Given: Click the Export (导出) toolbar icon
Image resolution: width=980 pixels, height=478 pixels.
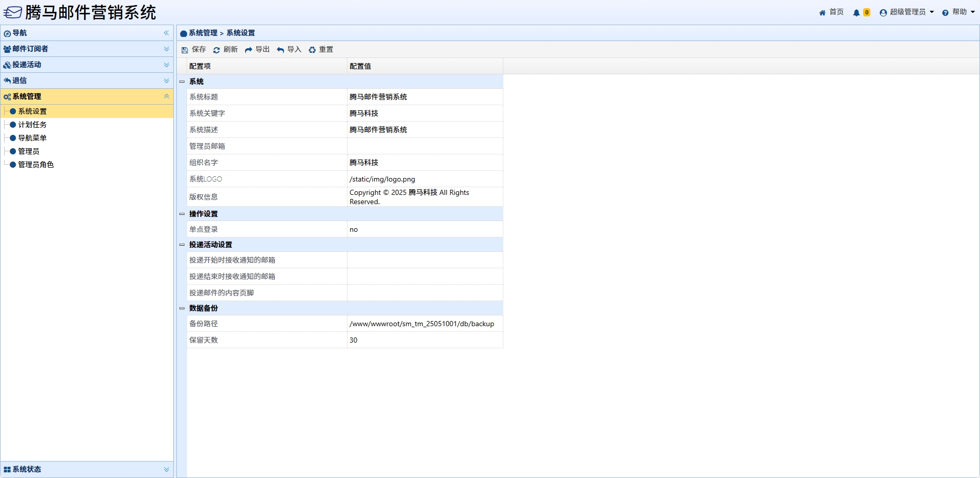Looking at the screenshot, I should tap(249, 50).
